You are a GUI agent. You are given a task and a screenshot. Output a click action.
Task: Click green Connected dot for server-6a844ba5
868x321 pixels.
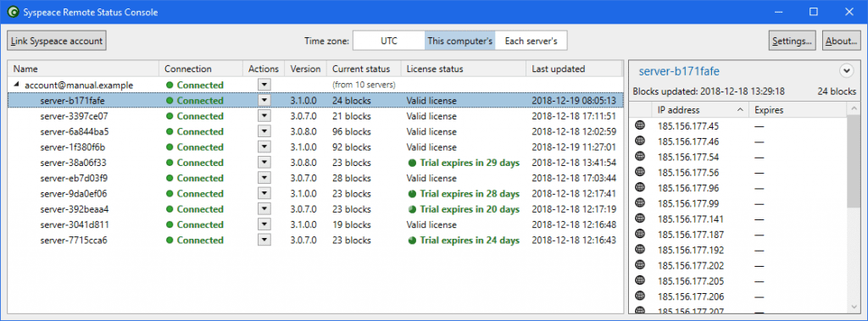(x=170, y=132)
